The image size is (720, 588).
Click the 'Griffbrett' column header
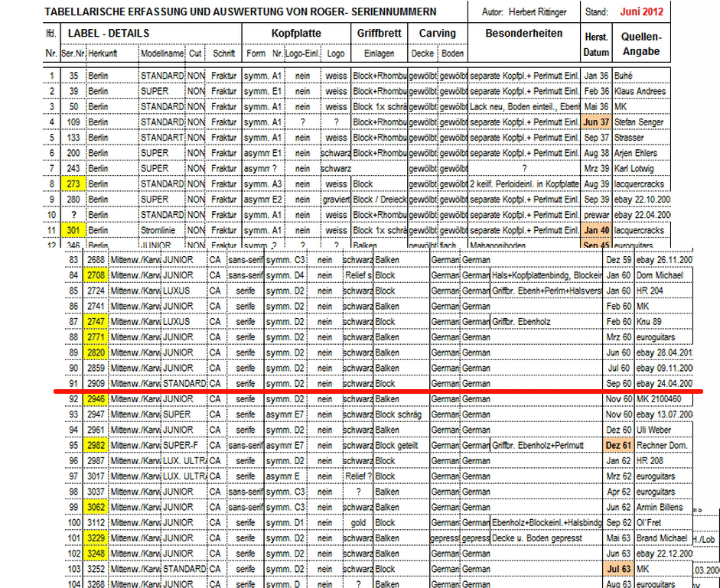[378, 34]
